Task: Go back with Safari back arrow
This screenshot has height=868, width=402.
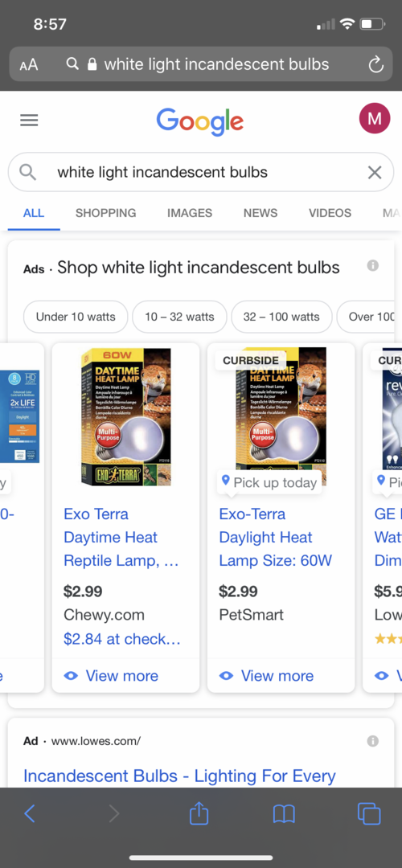Action: (x=30, y=813)
